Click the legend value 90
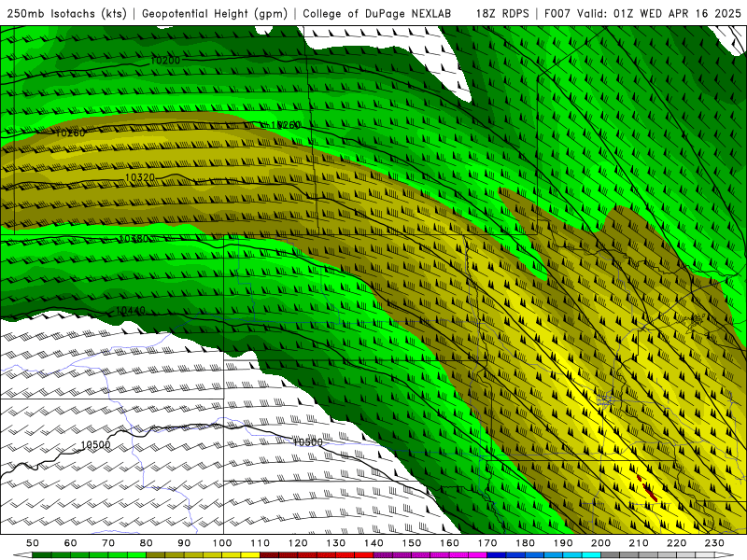 pyautogui.click(x=184, y=543)
